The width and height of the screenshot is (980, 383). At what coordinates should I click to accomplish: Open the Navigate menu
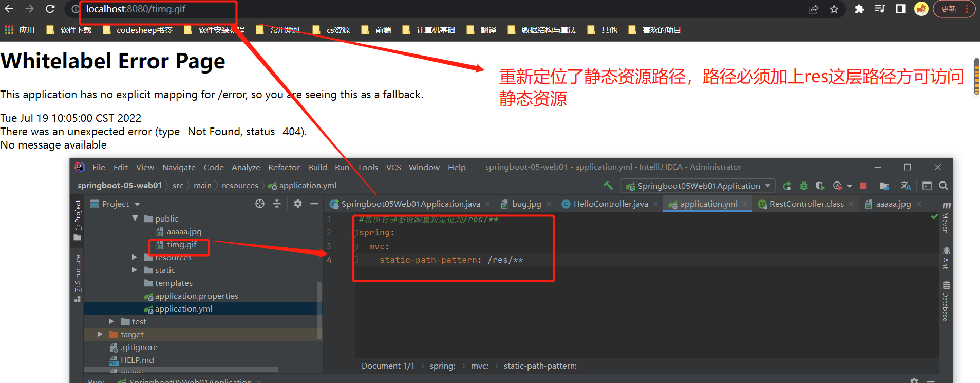179,168
